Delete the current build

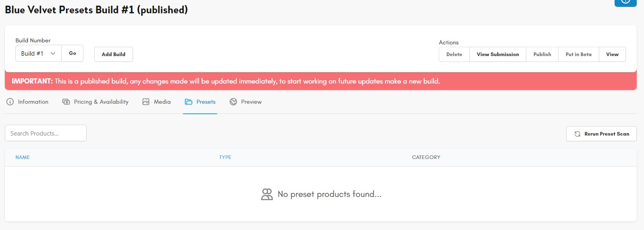[x=454, y=54]
